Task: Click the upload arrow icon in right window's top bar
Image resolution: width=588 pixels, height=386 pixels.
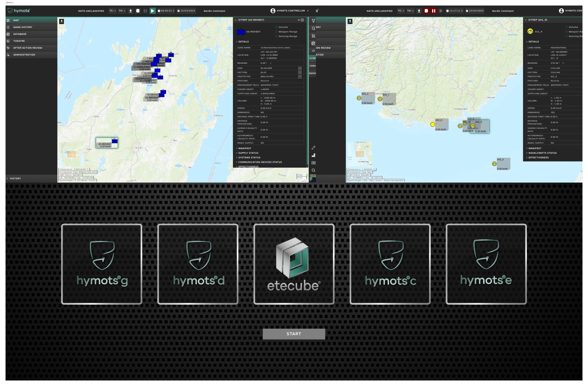Action: click(419, 11)
